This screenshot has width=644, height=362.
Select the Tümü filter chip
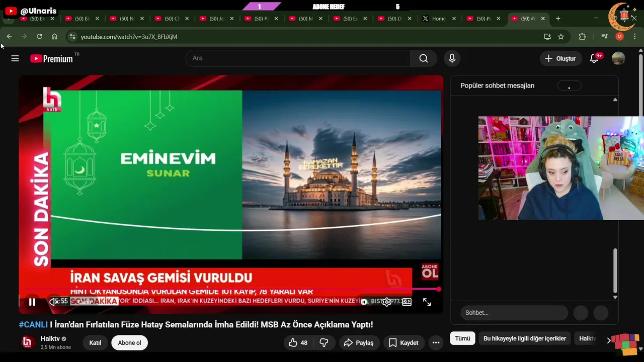462,339
